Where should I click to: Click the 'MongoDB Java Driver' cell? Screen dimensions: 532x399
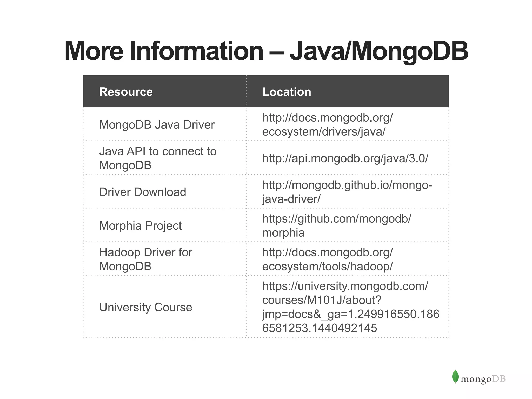click(x=165, y=124)
